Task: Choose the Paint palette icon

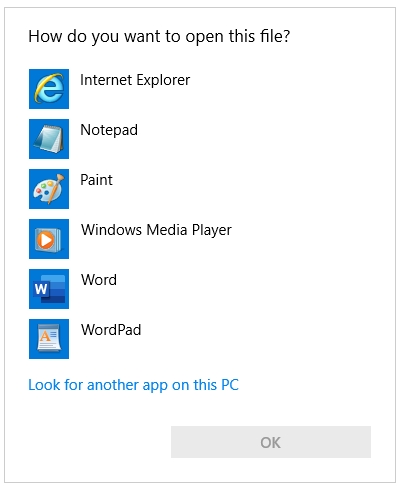Action: [x=49, y=189]
